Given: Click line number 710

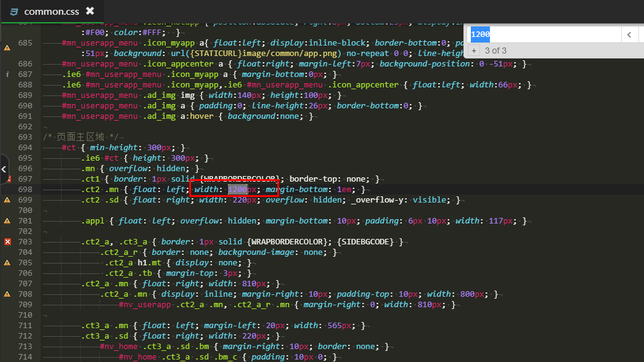Looking at the screenshot, I should click(x=25, y=315).
